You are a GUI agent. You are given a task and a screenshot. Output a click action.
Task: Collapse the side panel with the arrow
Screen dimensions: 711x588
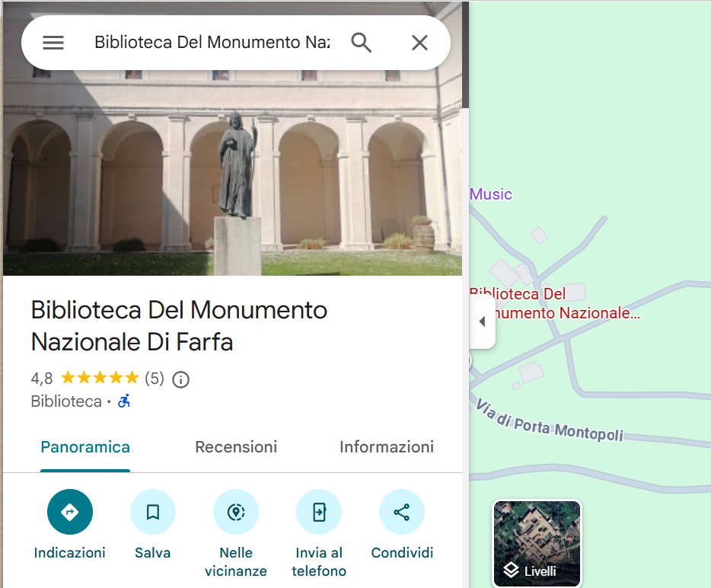[x=482, y=321]
